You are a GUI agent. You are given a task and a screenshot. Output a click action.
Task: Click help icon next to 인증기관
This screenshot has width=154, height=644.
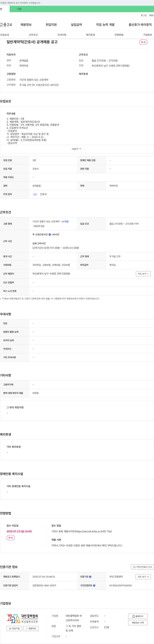(x=90, y=577)
